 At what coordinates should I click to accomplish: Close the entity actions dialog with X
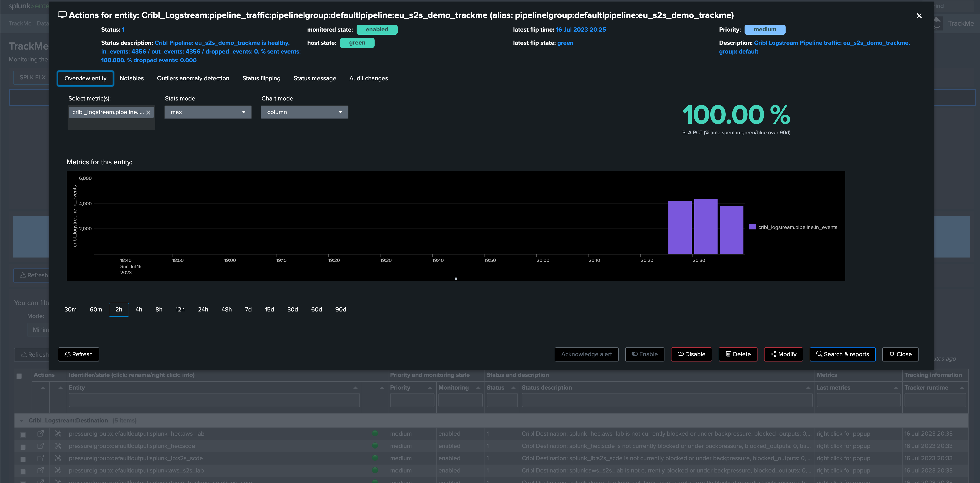click(x=919, y=16)
